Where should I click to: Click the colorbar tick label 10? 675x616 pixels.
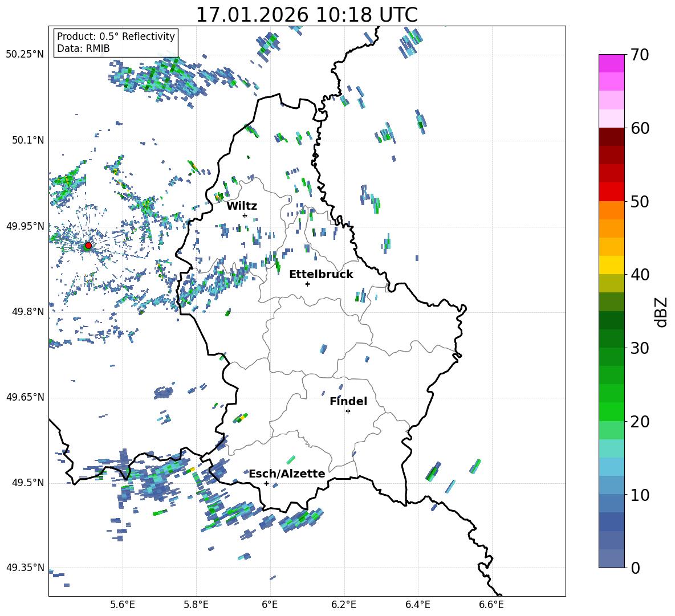tap(640, 495)
